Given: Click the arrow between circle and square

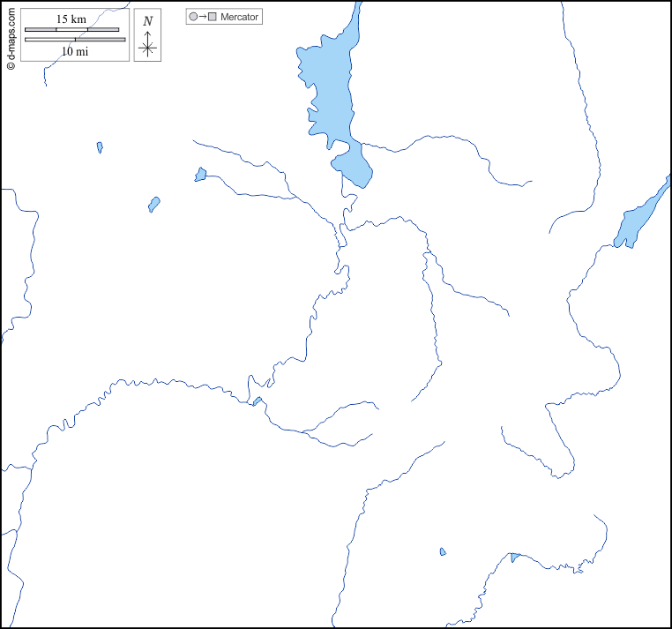Looking at the screenshot, I should 203,17.
